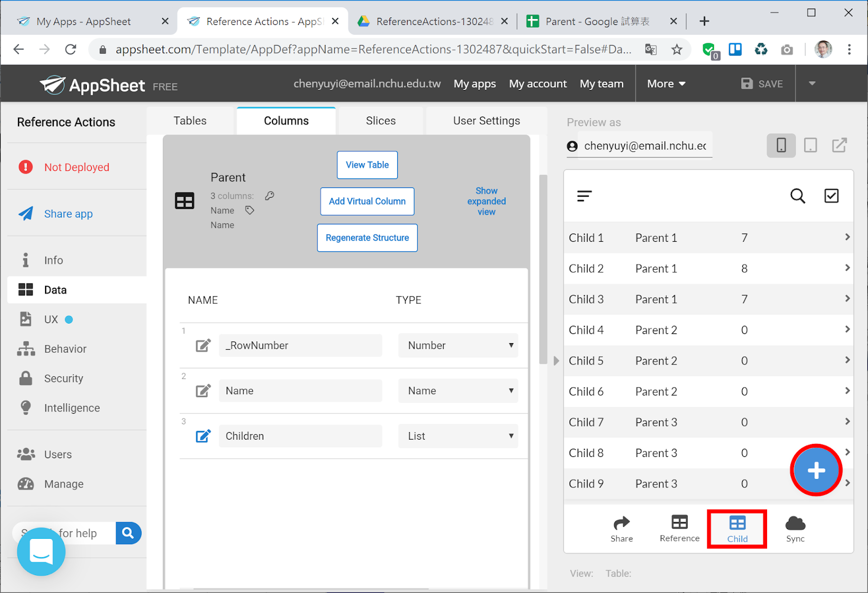Go back in browser history
The width and height of the screenshot is (868, 593).
point(19,49)
